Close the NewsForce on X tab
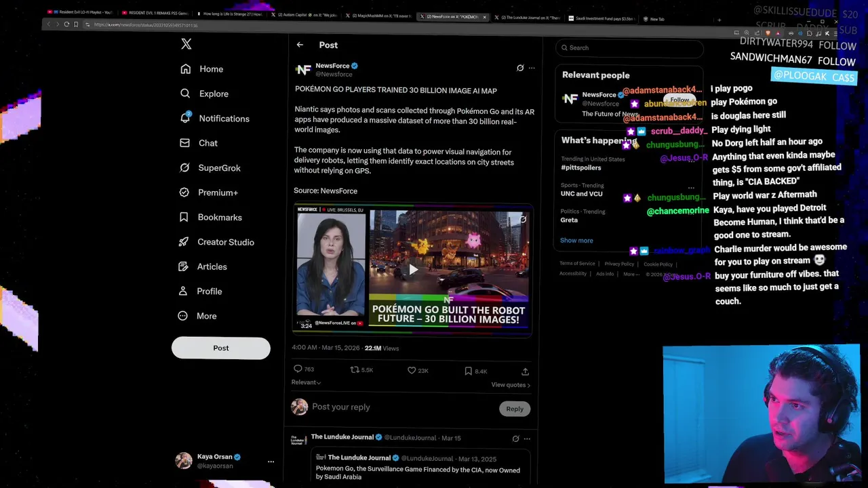Viewport: 868px width, 488px height. pyautogui.click(x=484, y=17)
